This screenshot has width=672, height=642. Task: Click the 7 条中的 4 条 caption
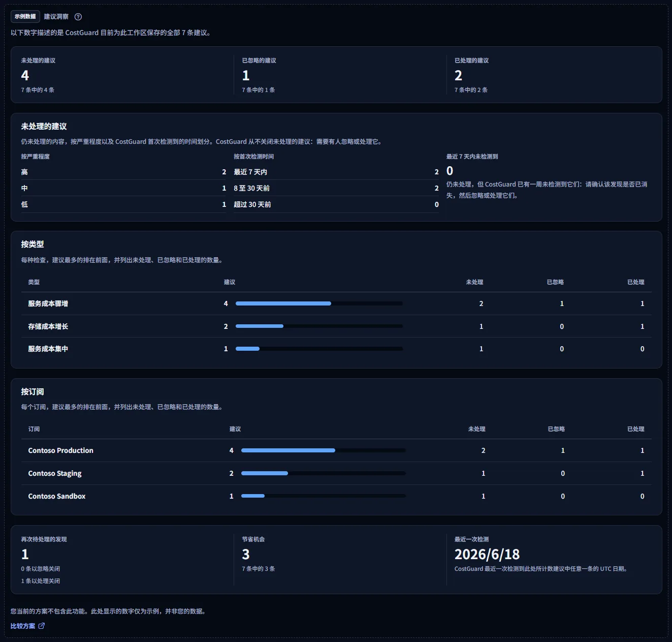pyautogui.click(x=38, y=90)
